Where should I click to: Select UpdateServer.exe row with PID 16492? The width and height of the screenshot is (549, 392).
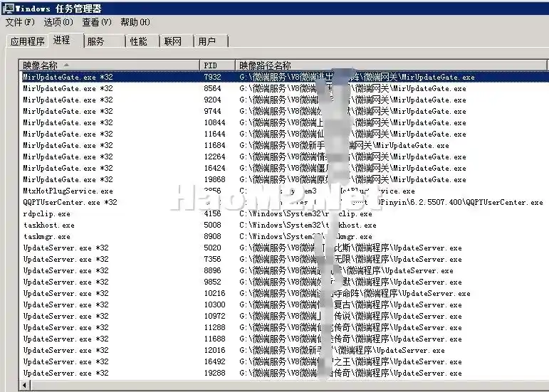pyautogui.click(x=284, y=361)
